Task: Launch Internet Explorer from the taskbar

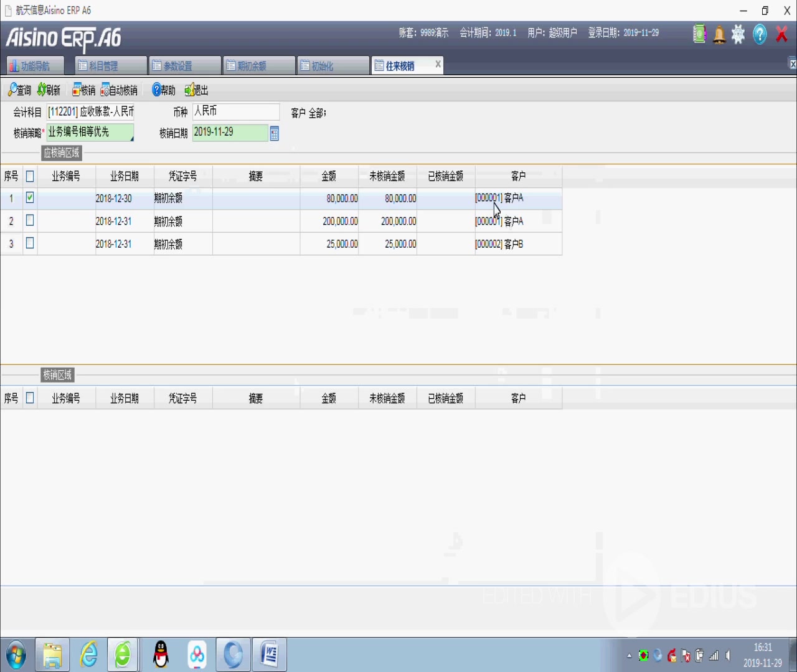Action: tap(88, 655)
